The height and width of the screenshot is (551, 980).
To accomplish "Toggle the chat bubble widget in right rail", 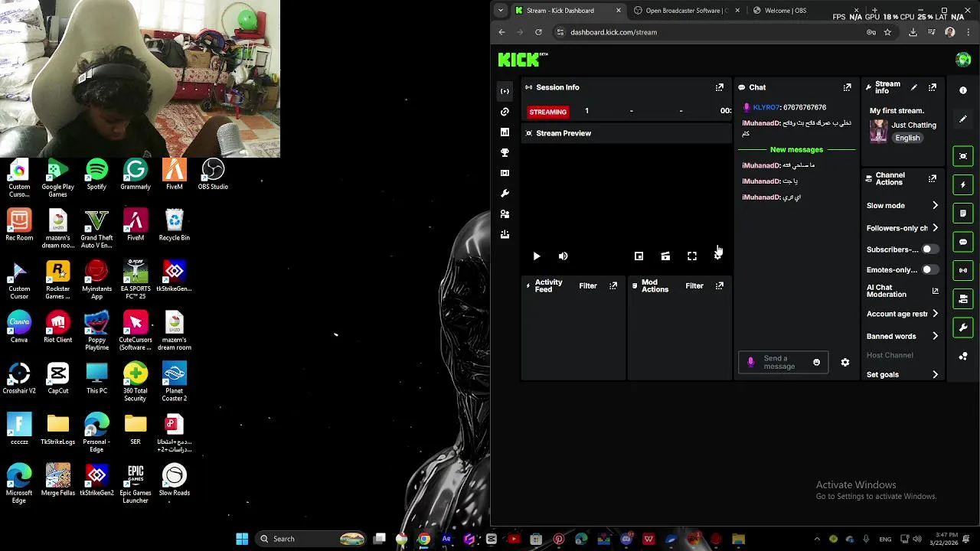I will (x=963, y=242).
